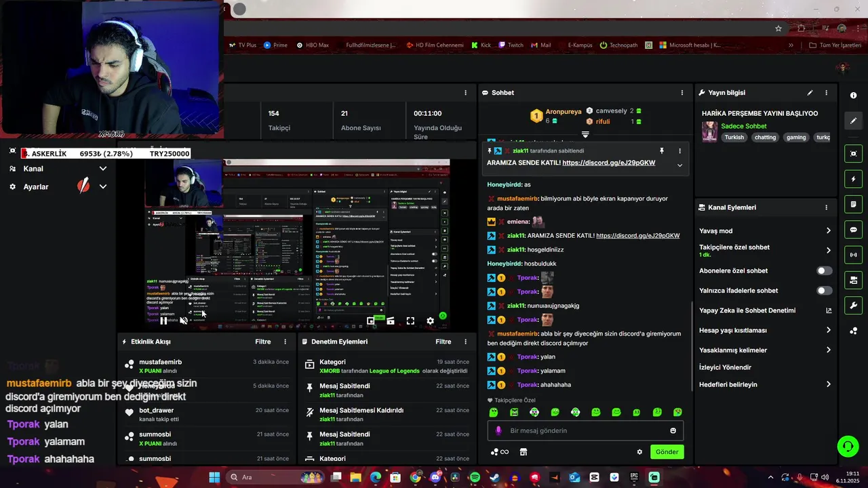Screen dimensions: 868x488
Task: Open Yayın bilgisi three-dot menu
Action: click(x=826, y=93)
